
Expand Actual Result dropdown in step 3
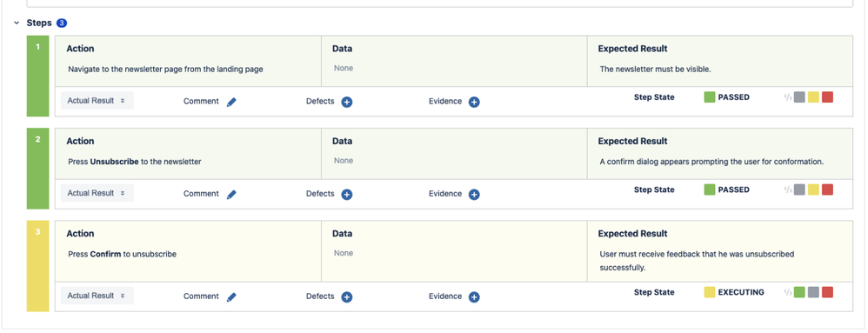click(97, 296)
